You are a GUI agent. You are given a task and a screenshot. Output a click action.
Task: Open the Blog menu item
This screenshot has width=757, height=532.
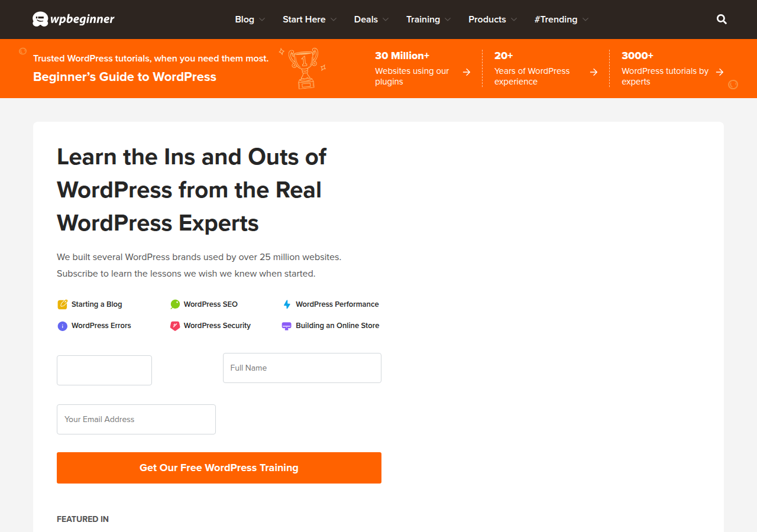(244, 20)
